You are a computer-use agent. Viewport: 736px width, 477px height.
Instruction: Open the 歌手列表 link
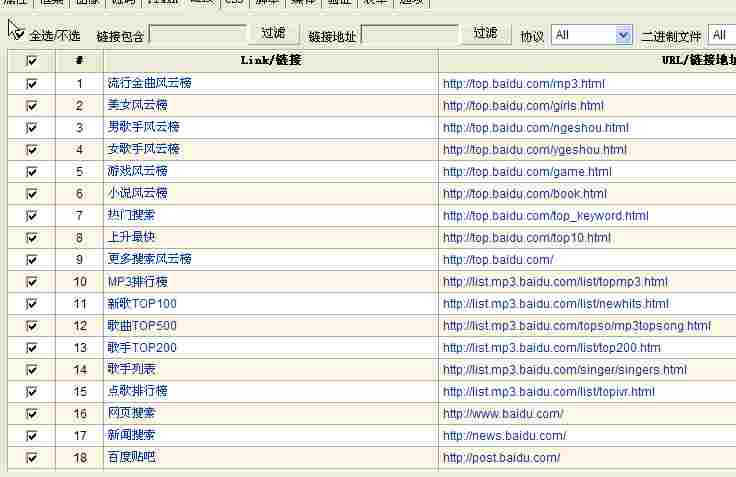131,369
